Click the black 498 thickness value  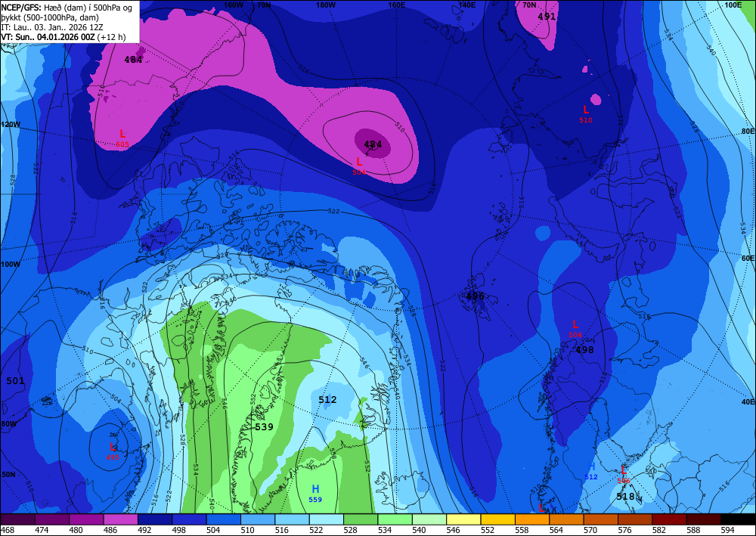pyautogui.click(x=585, y=350)
